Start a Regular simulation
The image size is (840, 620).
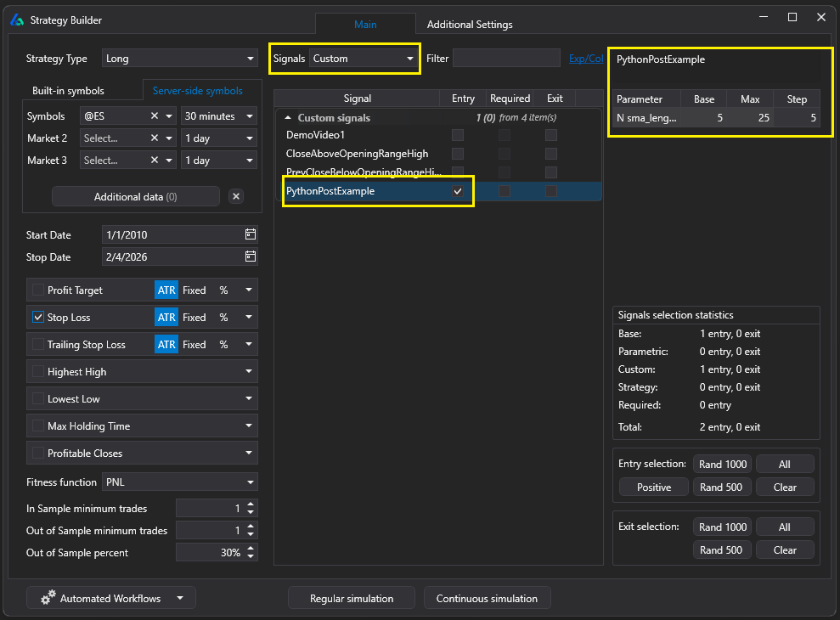coord(351,597)
